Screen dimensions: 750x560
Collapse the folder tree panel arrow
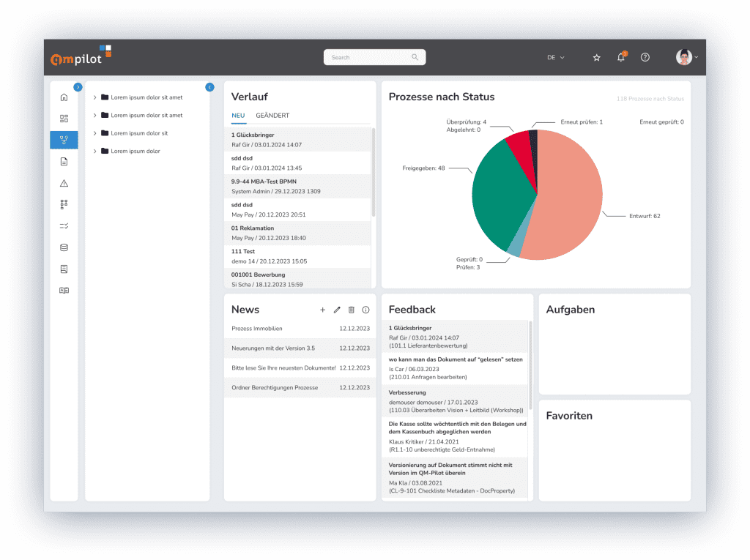[x=209, y=87]
